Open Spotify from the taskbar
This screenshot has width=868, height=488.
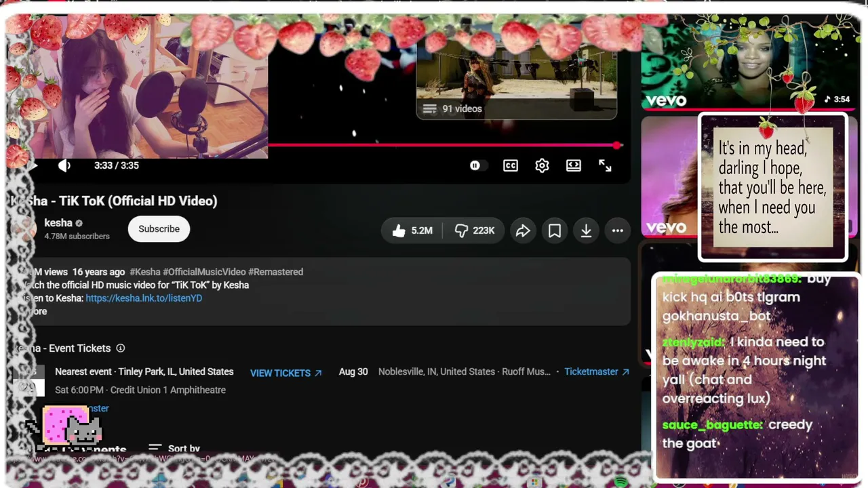(x=621, y=483)
